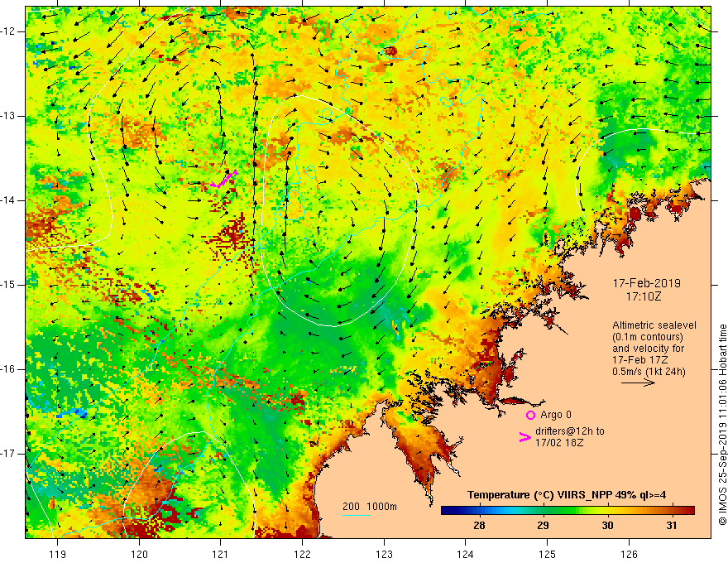Click the vertical IMOS copyright timestamp text

click(x=722, y=425)
